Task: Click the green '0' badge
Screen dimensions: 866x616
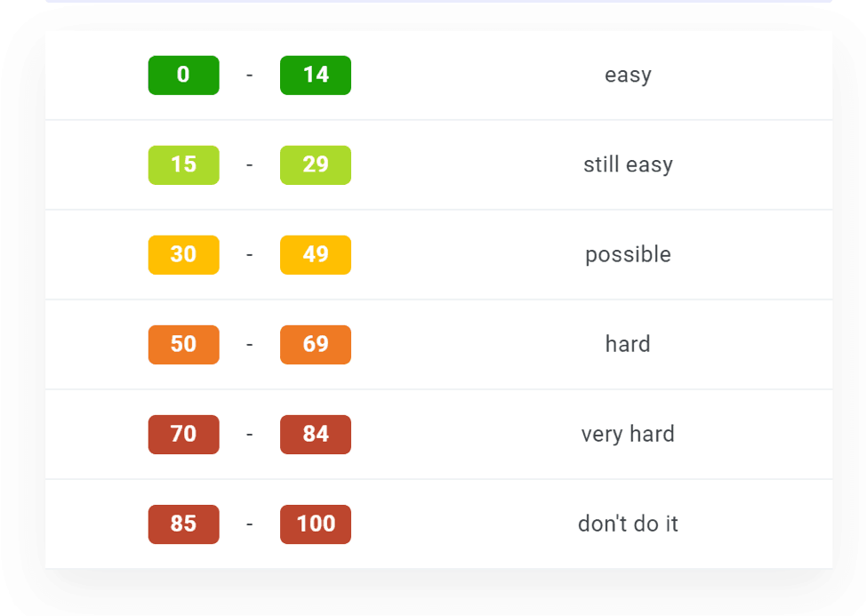Action: [183, 75]
